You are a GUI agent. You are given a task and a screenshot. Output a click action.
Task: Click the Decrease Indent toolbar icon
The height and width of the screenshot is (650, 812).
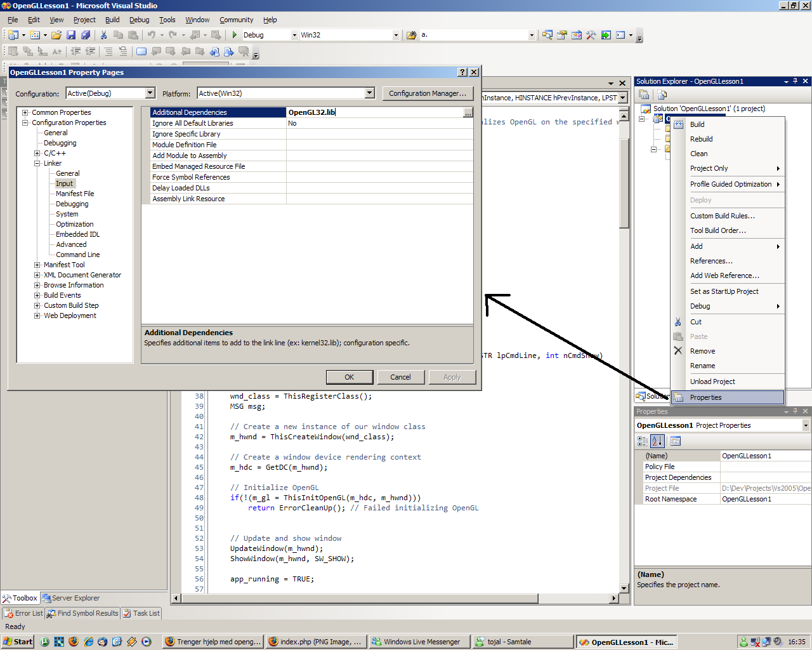tap(75, 51)
